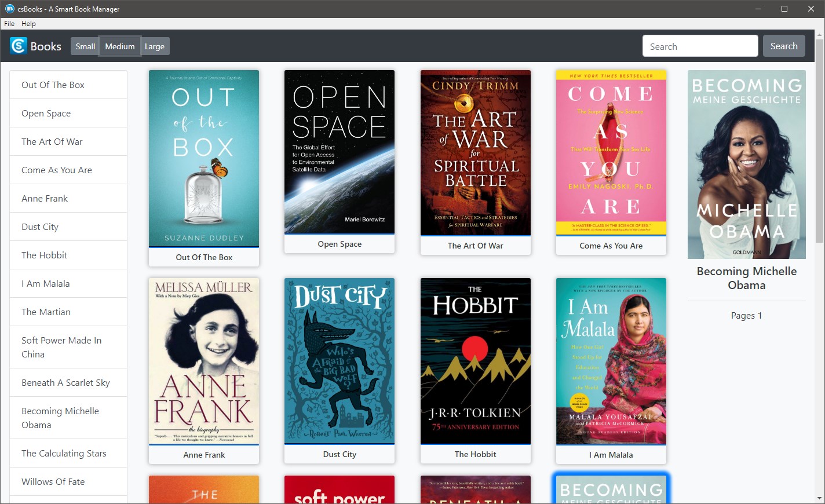Select The Calculating Stars in sidebar list
Image resolution: width=825 pixels, height=504 pixels.
pos(68,453)
